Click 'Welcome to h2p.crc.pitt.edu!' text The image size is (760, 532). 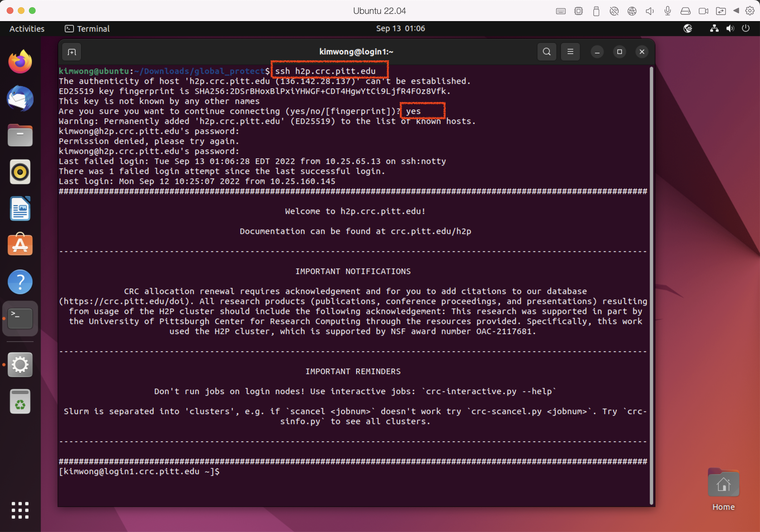tap(355, 211)
